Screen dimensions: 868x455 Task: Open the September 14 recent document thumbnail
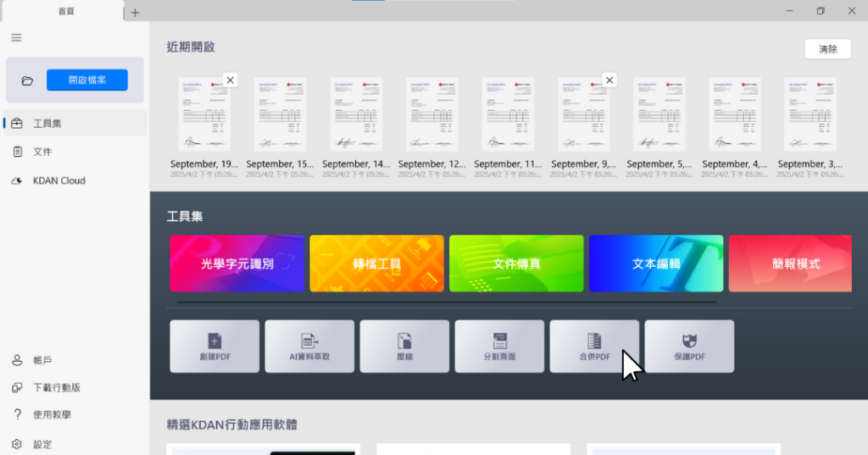click(356, 114)
